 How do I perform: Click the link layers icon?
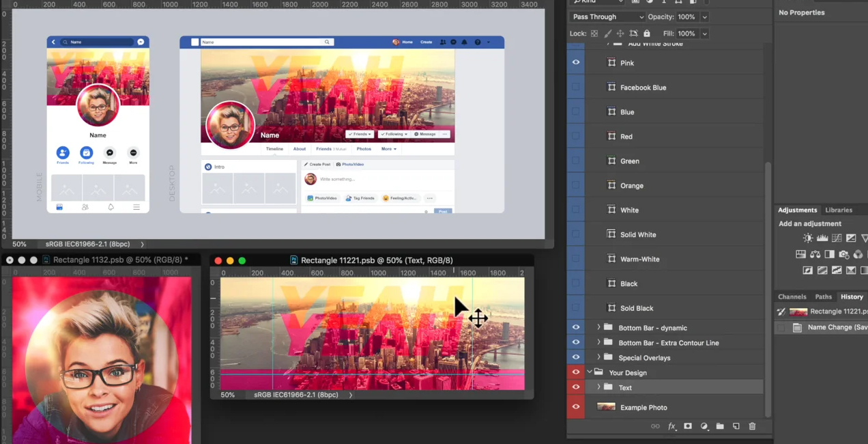point(655,426)
